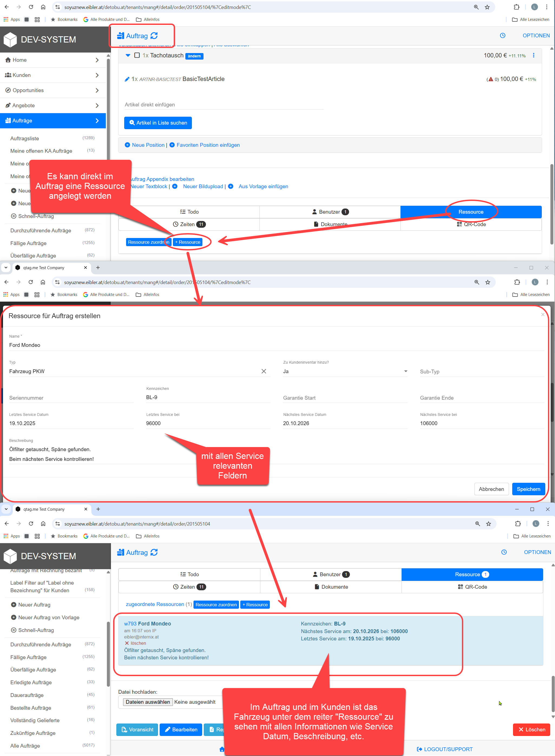Click the refresh icon next to top Auftrag title
This screenshot has width=555, height=756.
pos(154,36)
